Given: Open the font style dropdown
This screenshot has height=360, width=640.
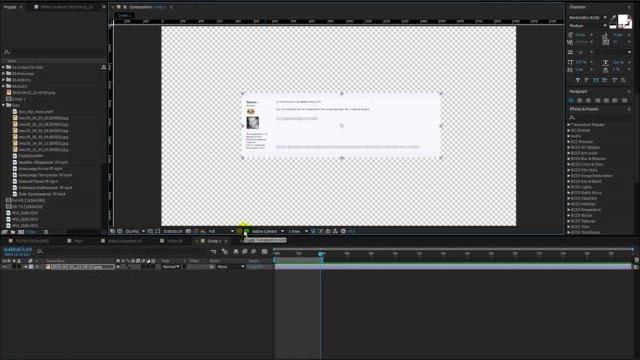Looking at the screenshot, I should click(605, 25).
